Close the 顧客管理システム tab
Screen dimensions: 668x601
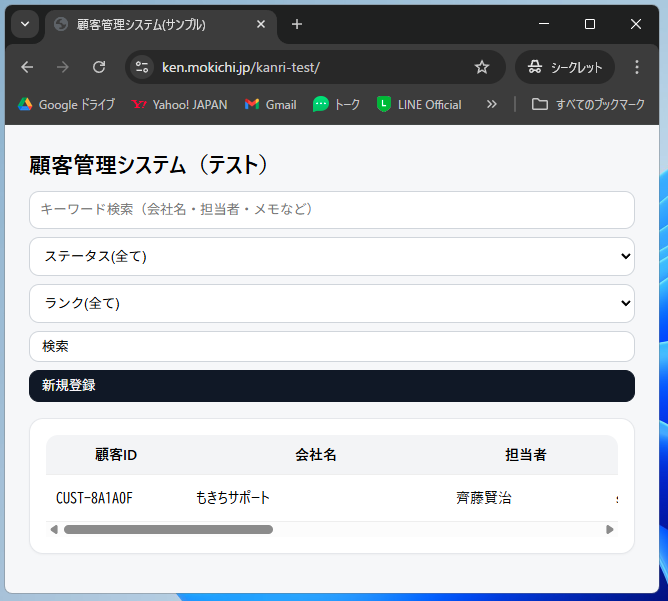(261, 24)
